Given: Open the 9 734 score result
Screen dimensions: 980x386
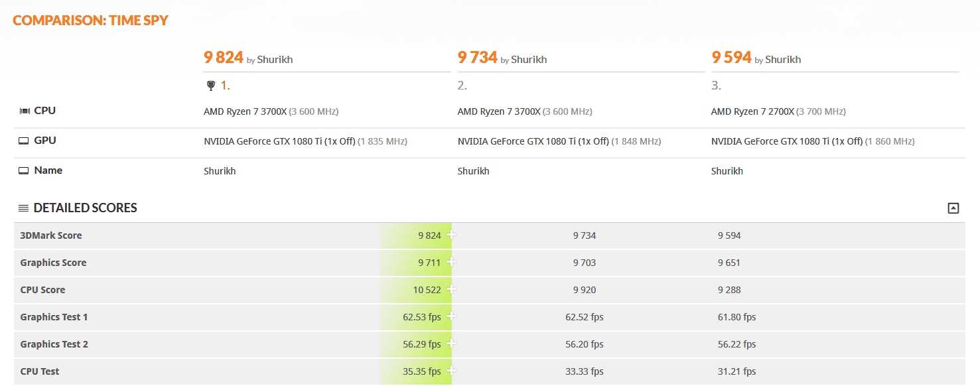Looking at the screenshot, I should pyautogui.click(x=478, y=58).
